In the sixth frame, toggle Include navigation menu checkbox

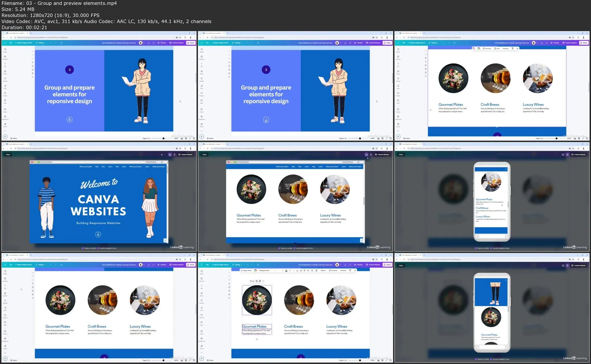pyautogui.click(x=491, y=248)
